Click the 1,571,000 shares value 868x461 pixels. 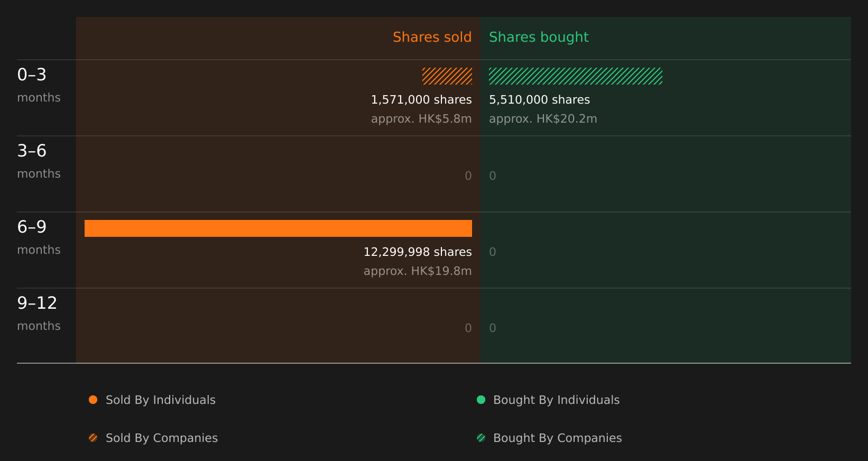click(421, 100)
